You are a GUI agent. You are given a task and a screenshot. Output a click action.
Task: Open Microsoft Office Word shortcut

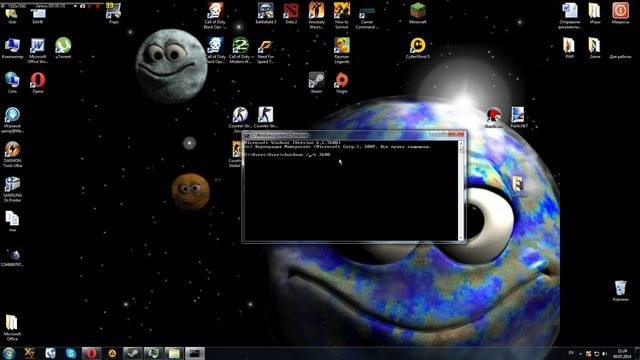[x=38, y=50]
